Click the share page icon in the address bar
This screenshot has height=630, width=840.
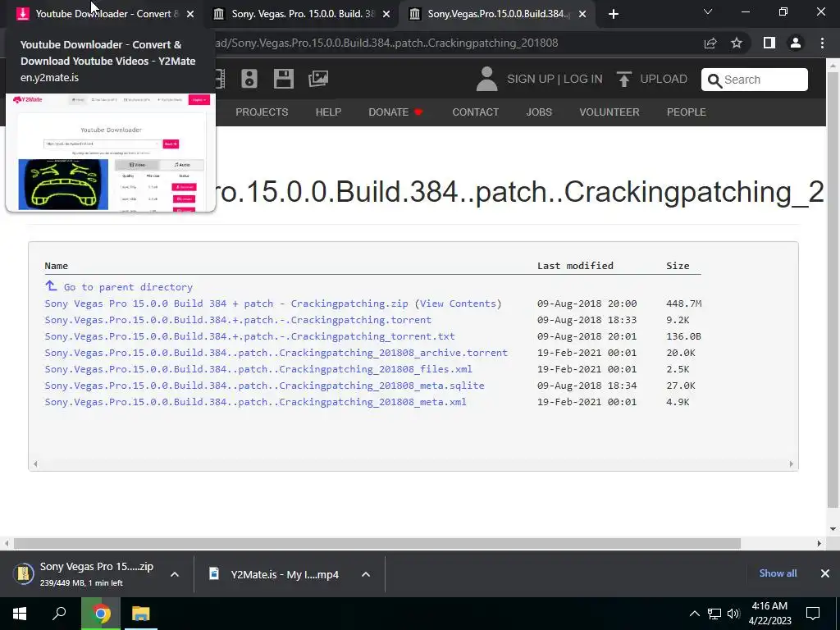click(x=710, y=43)
